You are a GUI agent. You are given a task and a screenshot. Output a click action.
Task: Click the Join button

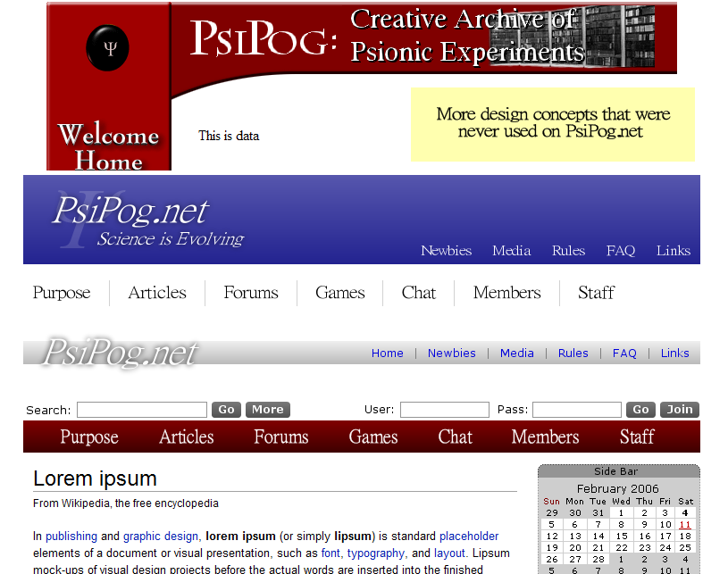click(x=680, y=410)
